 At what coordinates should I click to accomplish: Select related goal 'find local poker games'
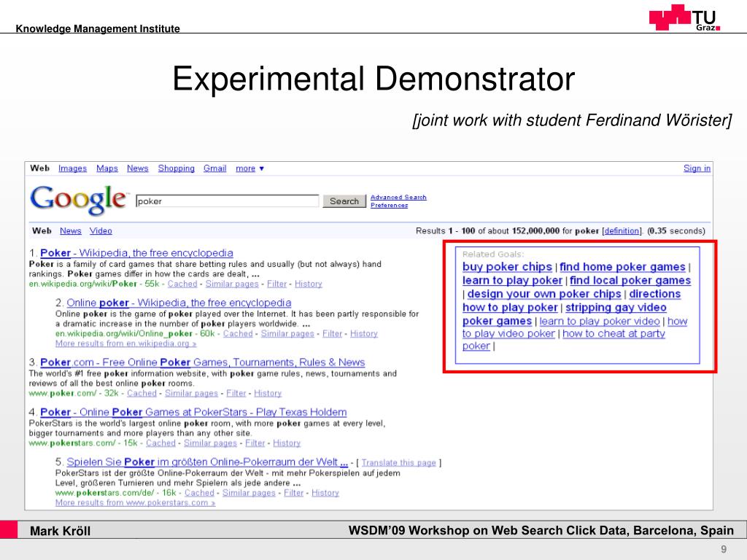(630, 281)
